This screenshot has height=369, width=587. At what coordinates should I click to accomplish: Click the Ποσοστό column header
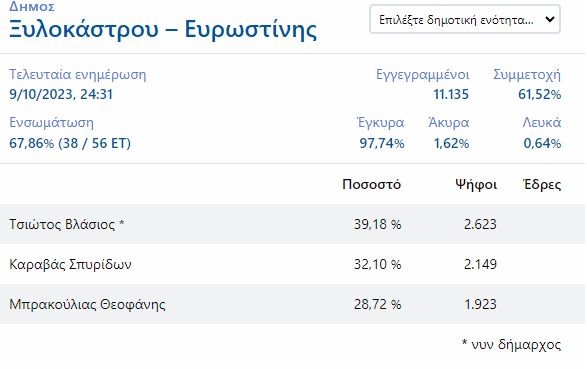371,184
